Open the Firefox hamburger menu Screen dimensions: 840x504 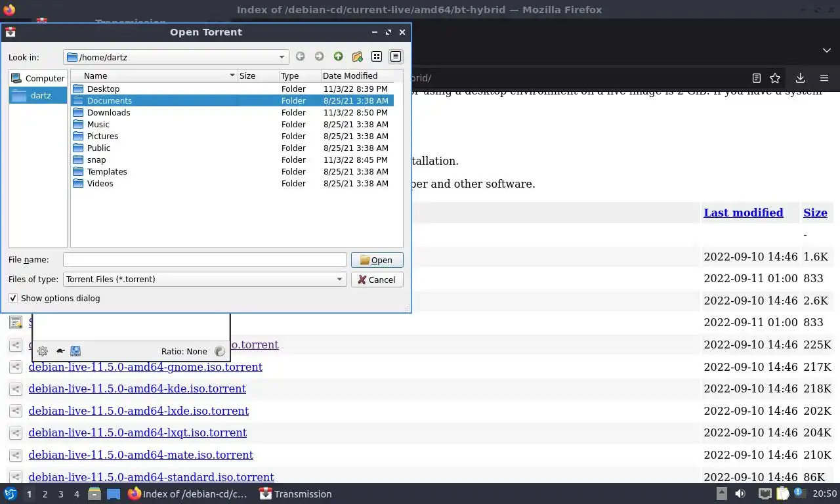(824, 78)
